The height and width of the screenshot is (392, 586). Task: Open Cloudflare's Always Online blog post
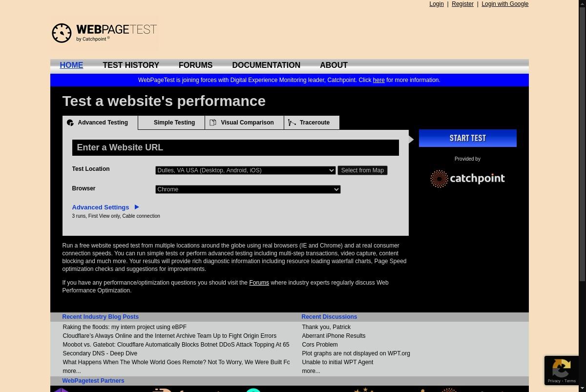(x=169, y=336)
